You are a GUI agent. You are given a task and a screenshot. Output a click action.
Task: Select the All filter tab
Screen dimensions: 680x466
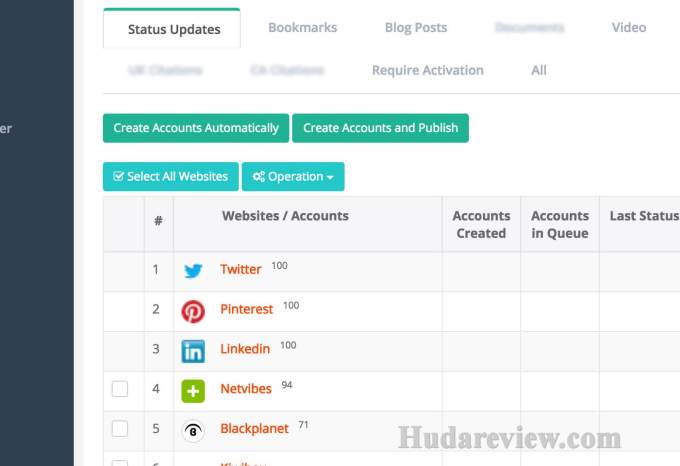pos(539,70)
